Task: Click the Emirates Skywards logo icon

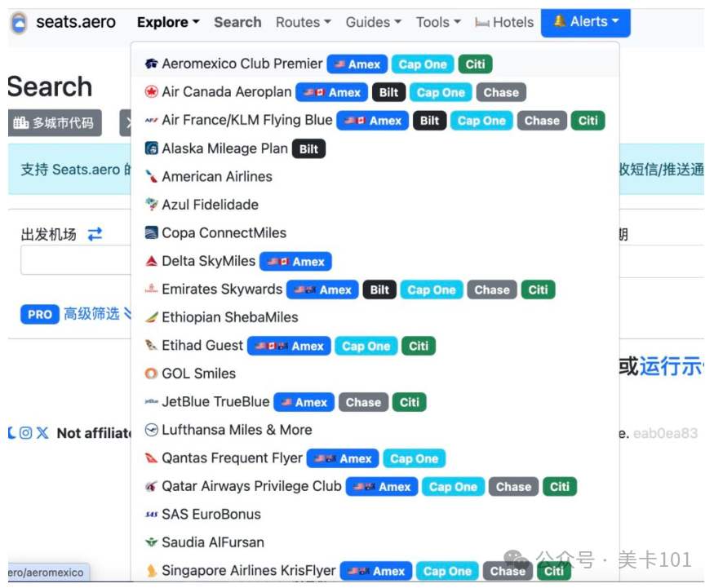Action: tap(151, 289)
